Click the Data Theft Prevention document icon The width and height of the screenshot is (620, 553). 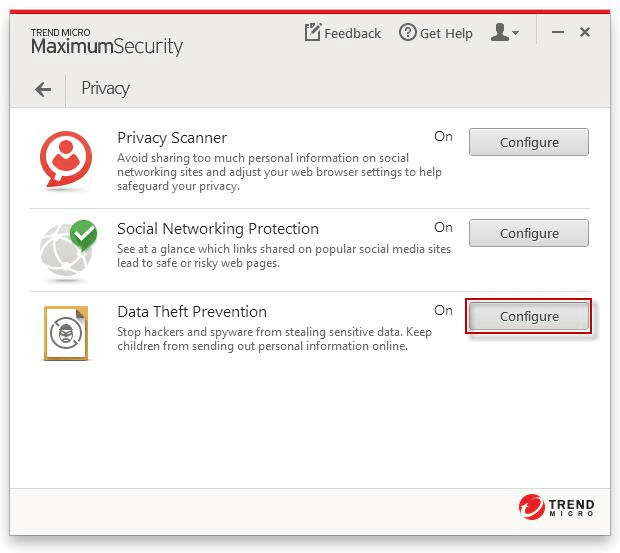click(66, 333)
